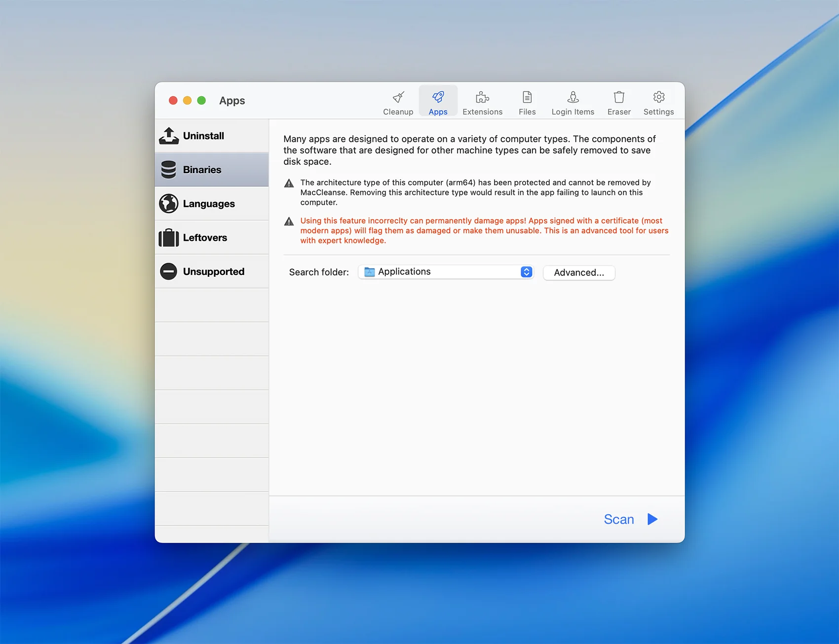
Task: Switch to the Languages sidebar section
Action: [209, 204]
